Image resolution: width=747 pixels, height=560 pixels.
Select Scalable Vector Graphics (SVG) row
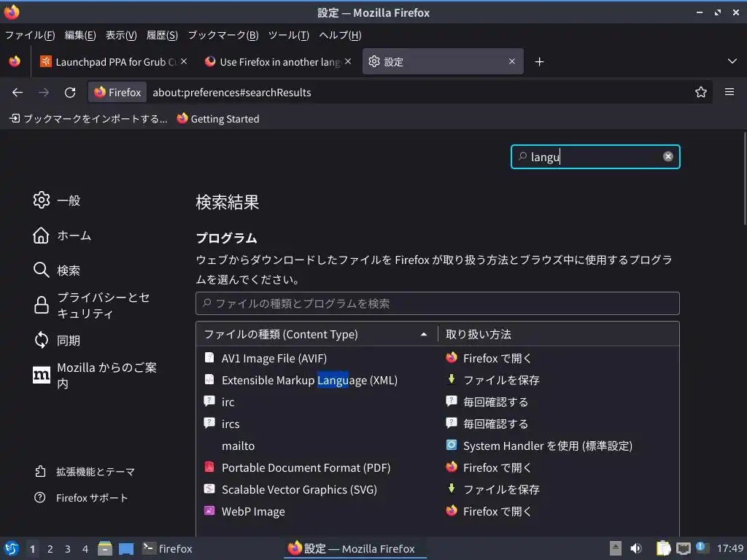[438, 489]
